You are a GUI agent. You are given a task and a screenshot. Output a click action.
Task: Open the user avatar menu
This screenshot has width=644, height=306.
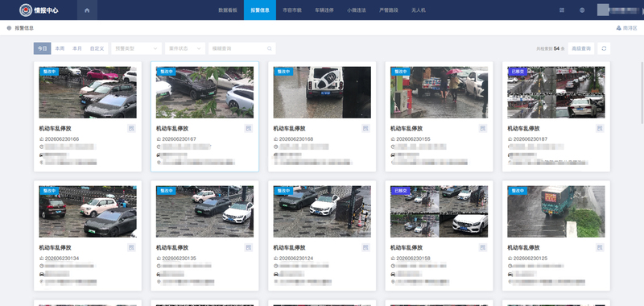603,10
